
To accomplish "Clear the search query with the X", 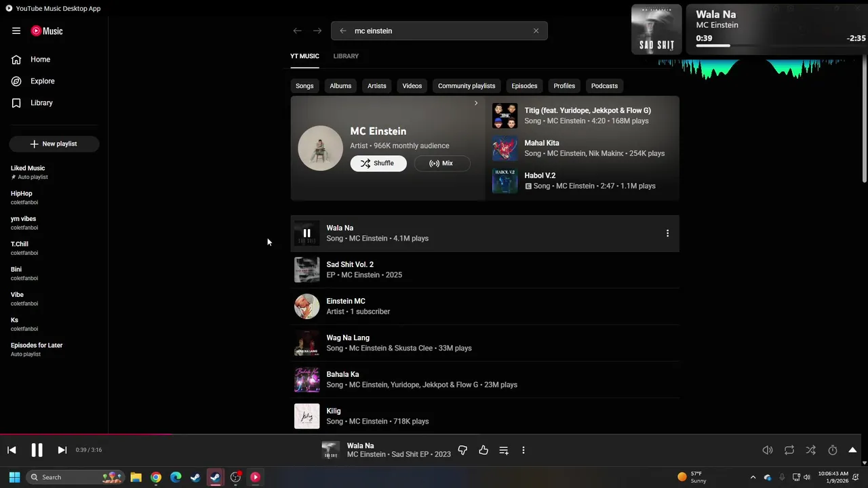I will coord(536,30).
